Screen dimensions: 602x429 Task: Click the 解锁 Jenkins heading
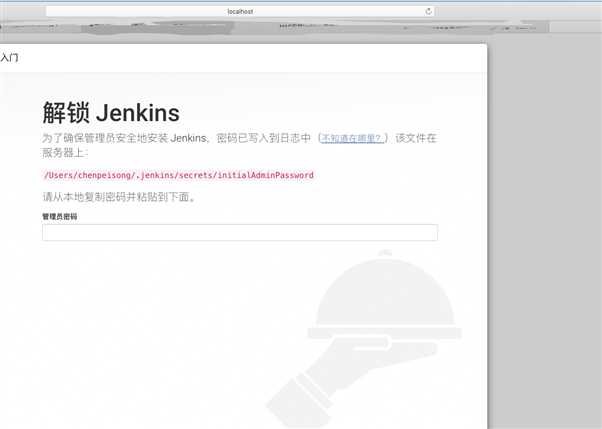pyautogui.click(x=111, y=113)
